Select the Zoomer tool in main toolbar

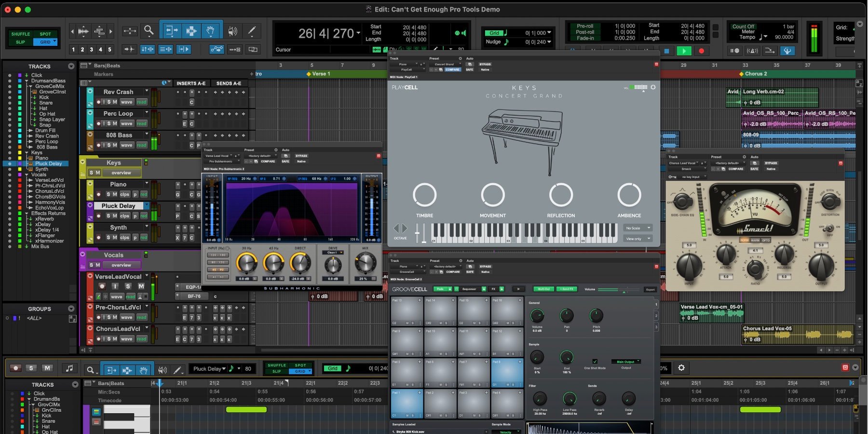click(149, 31)
